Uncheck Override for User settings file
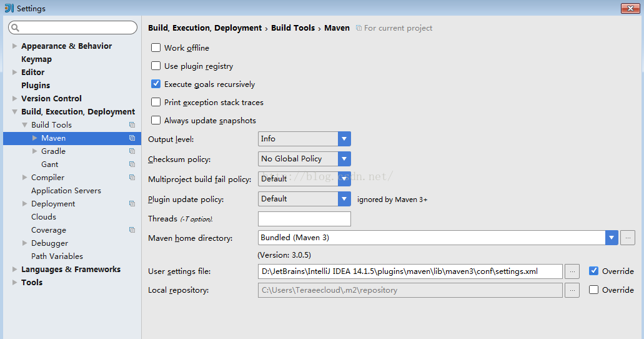 tap(593, 271)
